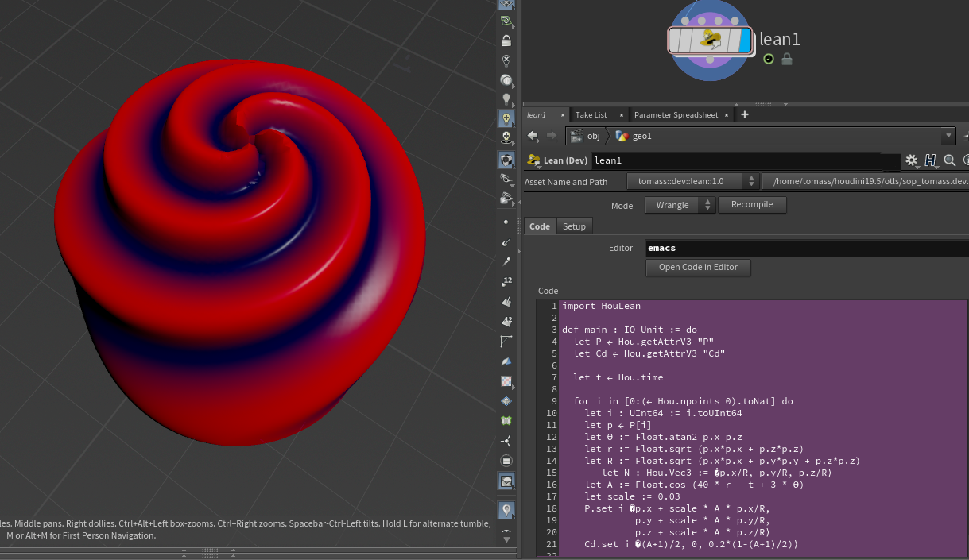Switch to the lean1 parameter tab
969x560 pixels.
point(537,115)
